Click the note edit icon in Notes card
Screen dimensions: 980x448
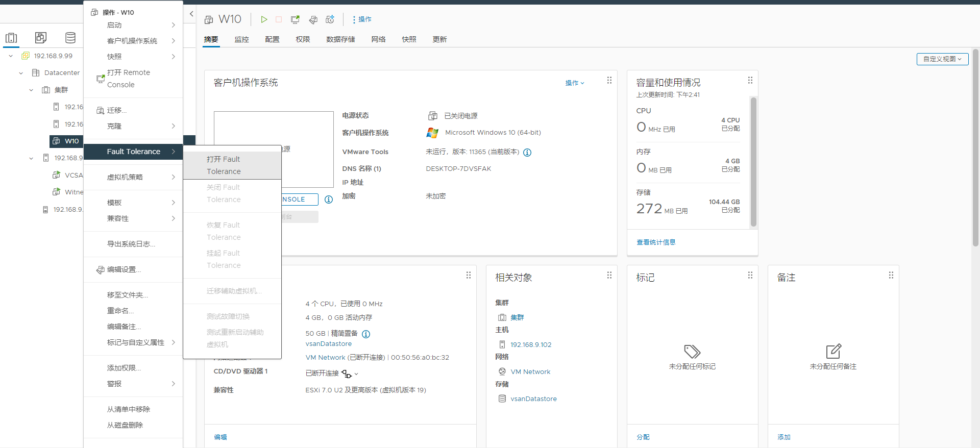point(834,351)
